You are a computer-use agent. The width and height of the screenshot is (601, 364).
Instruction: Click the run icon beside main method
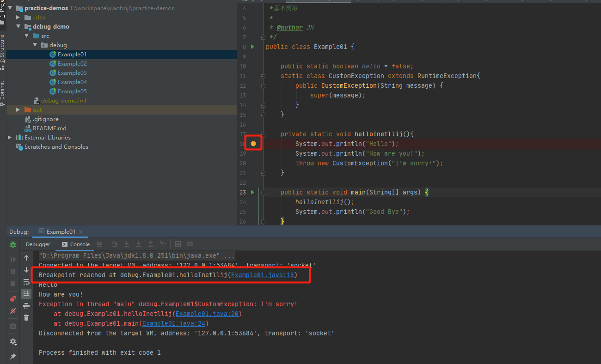pyautogui.click(x=252, y=192)
